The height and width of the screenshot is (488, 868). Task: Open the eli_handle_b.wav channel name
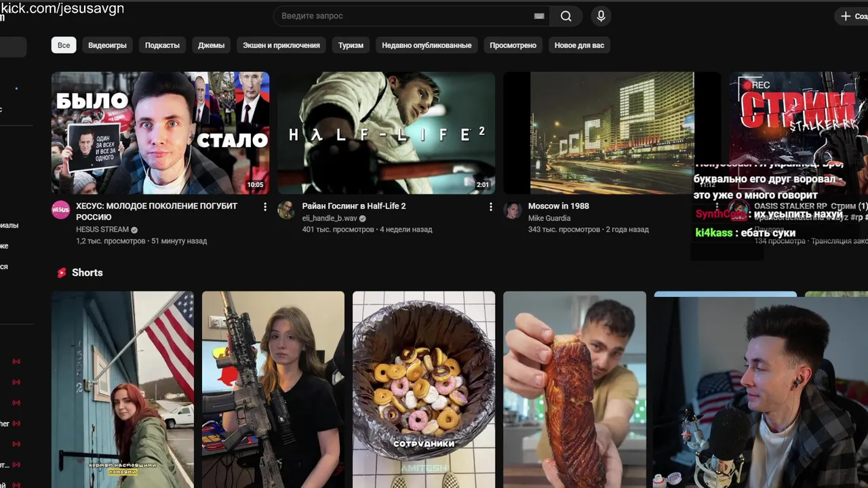(x=330, y=218)
